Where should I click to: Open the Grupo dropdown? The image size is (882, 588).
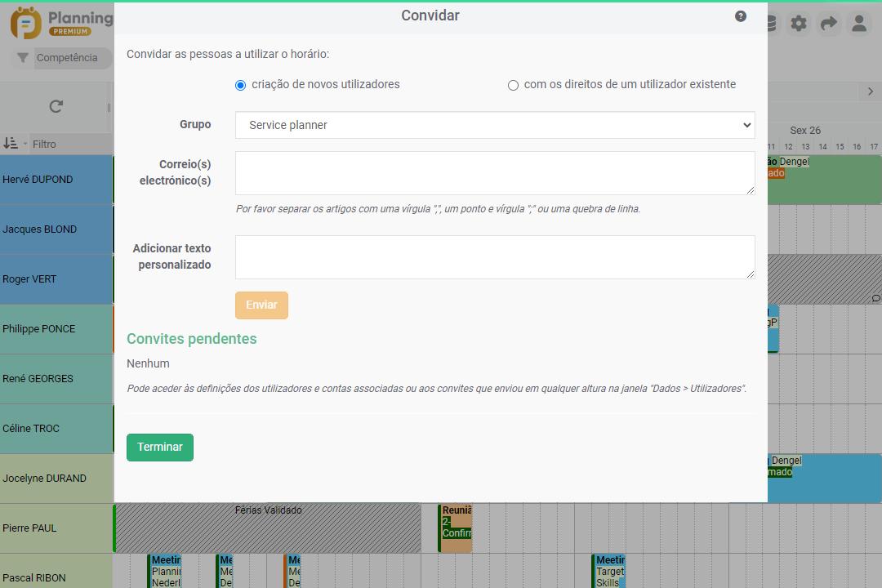(495, 125)
